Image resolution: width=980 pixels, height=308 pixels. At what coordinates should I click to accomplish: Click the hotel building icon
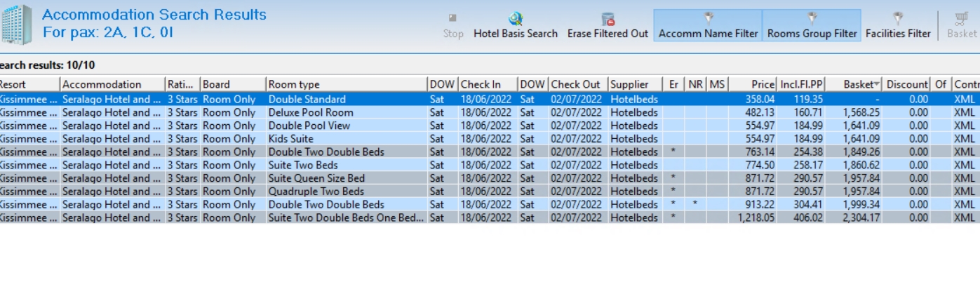pyautogui.click(x=17, y=24)
